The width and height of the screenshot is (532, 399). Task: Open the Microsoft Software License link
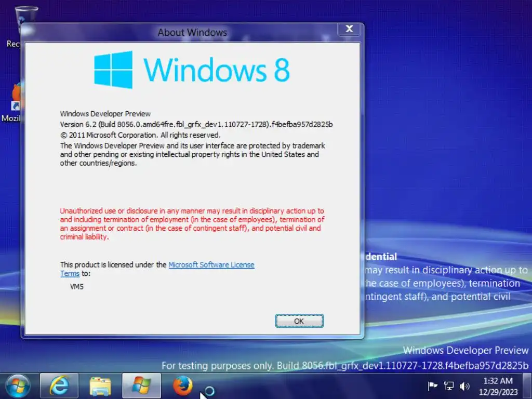[x=211, y=264]
